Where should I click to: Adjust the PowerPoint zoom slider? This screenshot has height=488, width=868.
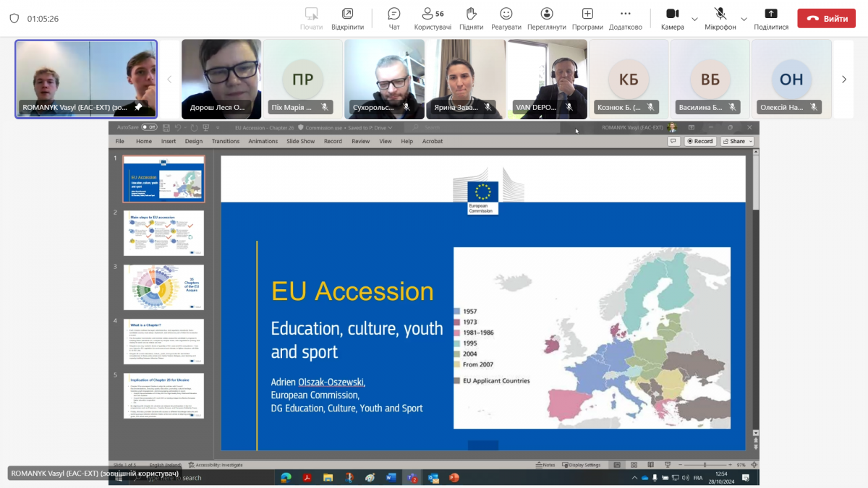click(x=705, y=465)
